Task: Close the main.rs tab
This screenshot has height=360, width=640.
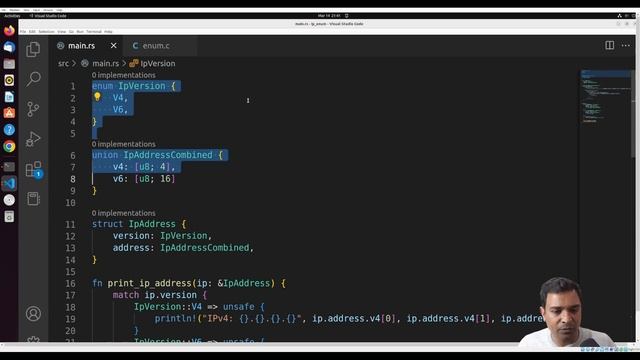Action: [x=113, y=46]
